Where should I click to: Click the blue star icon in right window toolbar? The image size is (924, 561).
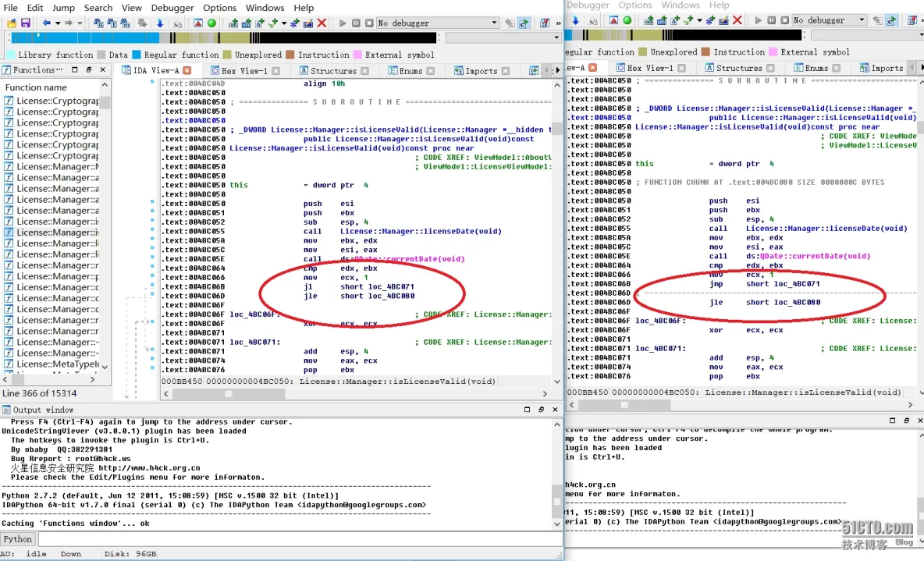(710, 20)
